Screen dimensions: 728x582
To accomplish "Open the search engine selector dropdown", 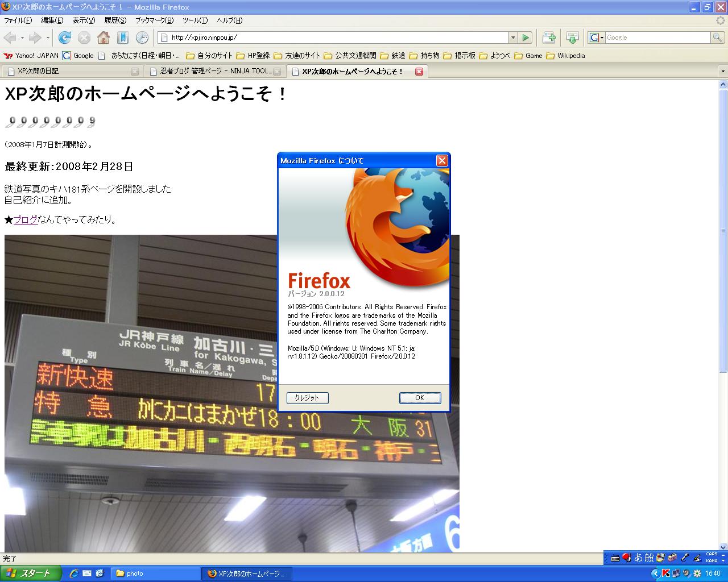I will pyautogui.click(x=596, y=38).
